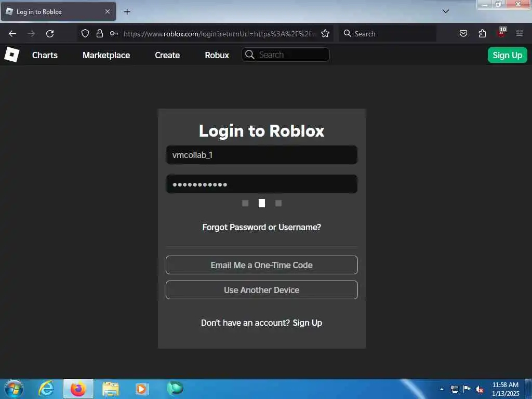Screen dimensions: 532x399
Task: Close the Log in to Roblox tab
Action: [108, 11]
